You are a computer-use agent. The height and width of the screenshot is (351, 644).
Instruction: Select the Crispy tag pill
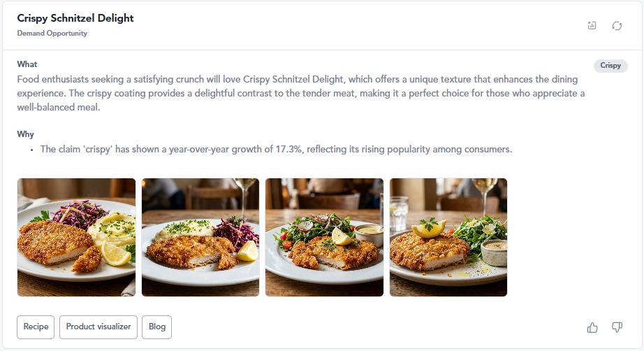(610, 66)
